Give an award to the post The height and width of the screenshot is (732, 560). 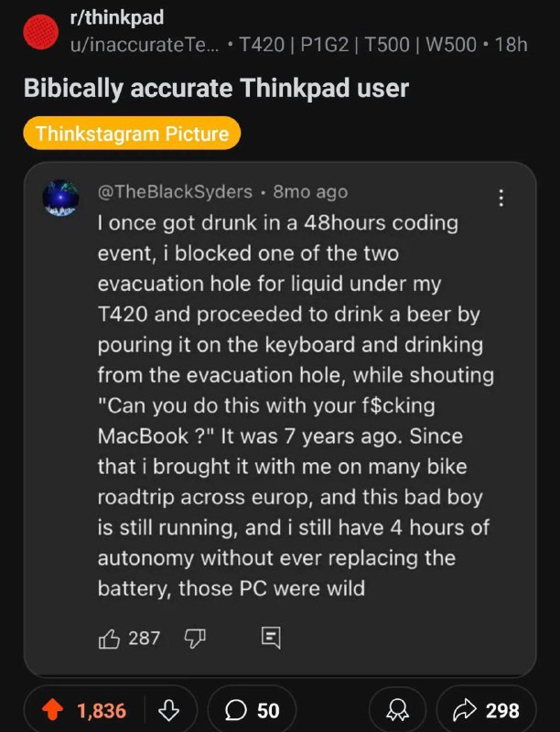click(398, 710)
